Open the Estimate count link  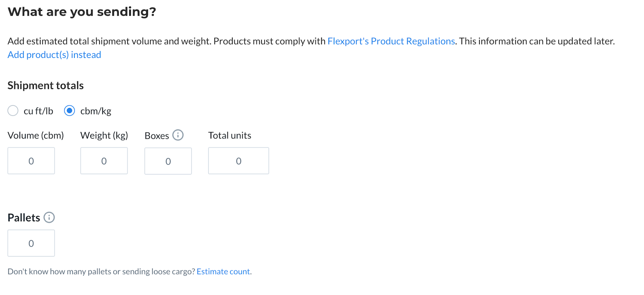click(x=223, y=272)
